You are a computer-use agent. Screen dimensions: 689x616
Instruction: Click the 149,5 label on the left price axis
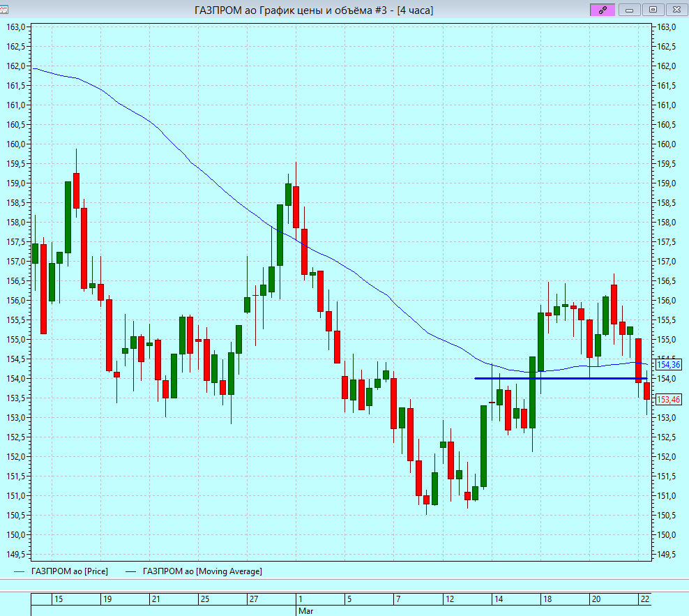pyautogui.click(x=16, y=555)
